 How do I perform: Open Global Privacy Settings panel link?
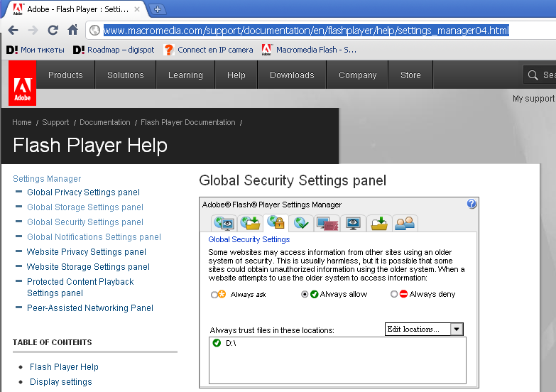click(83, 192)
